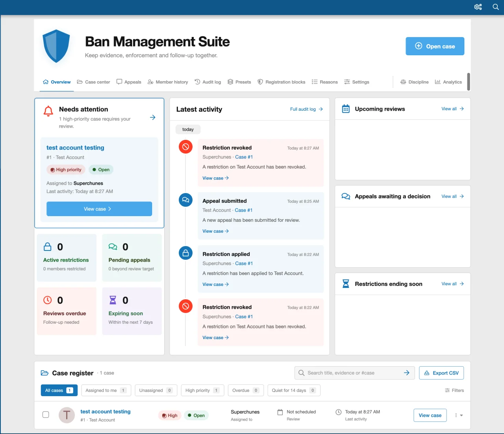The width and height of the screenshot is (504, 434).
Task: Switch to the Appeals tab
Action: coord(129,82)
